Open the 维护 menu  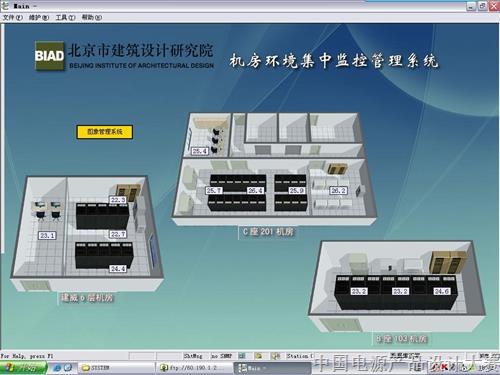tap(39, 17)
